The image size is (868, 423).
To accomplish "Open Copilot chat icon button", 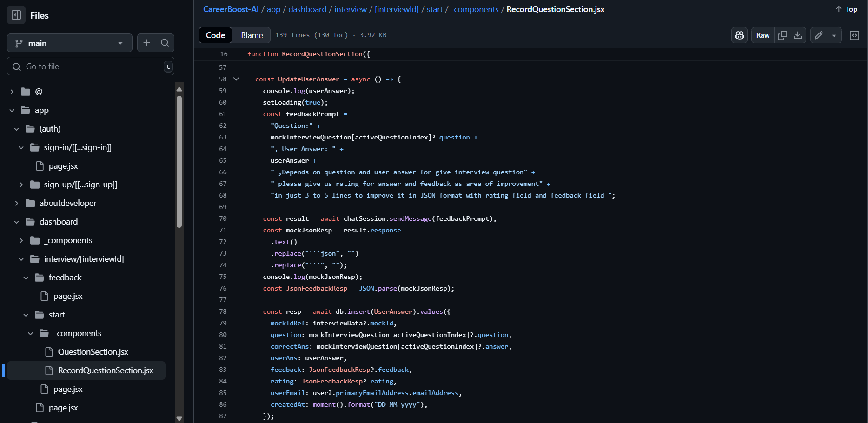I will 740,35.
